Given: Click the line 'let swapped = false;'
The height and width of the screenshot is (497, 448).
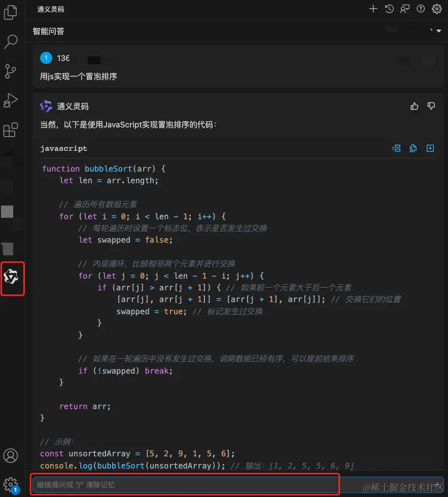Looking at the screenshot, I should (x=125, y=240).
